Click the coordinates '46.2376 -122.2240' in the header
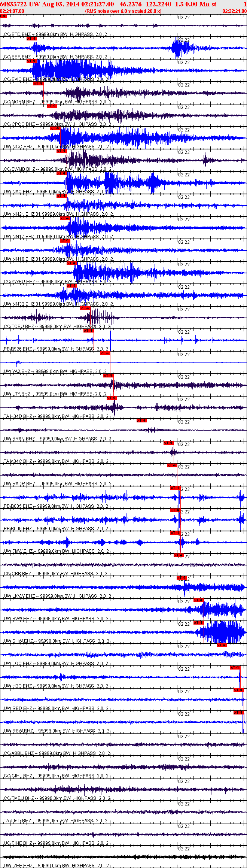The width and height of the screenshot is (247, 868). [145, 4]
